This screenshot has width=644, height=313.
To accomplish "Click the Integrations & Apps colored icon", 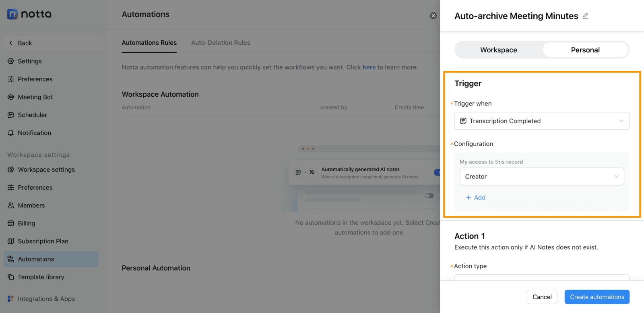I will point(11,299).
